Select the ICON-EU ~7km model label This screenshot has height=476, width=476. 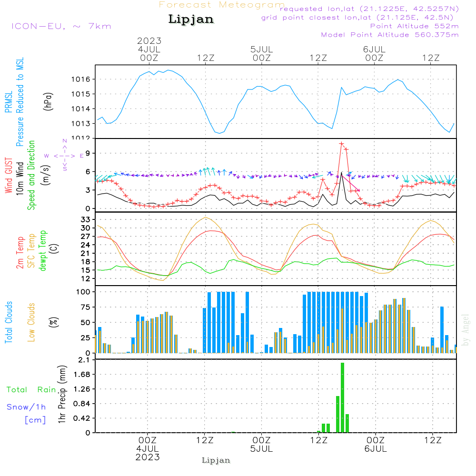coord(61,26)
